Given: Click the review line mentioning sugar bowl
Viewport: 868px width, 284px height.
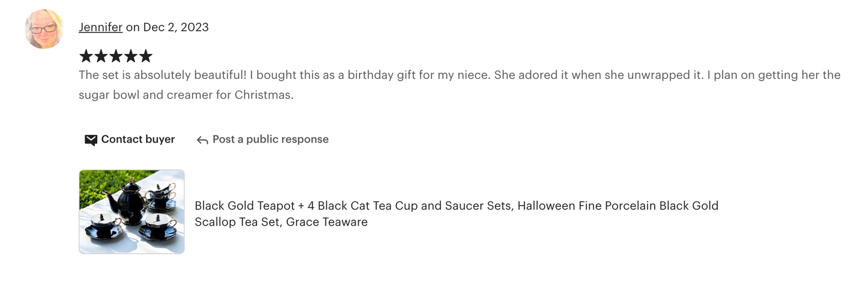Looking at the screenshot, I should coord(186,95).
